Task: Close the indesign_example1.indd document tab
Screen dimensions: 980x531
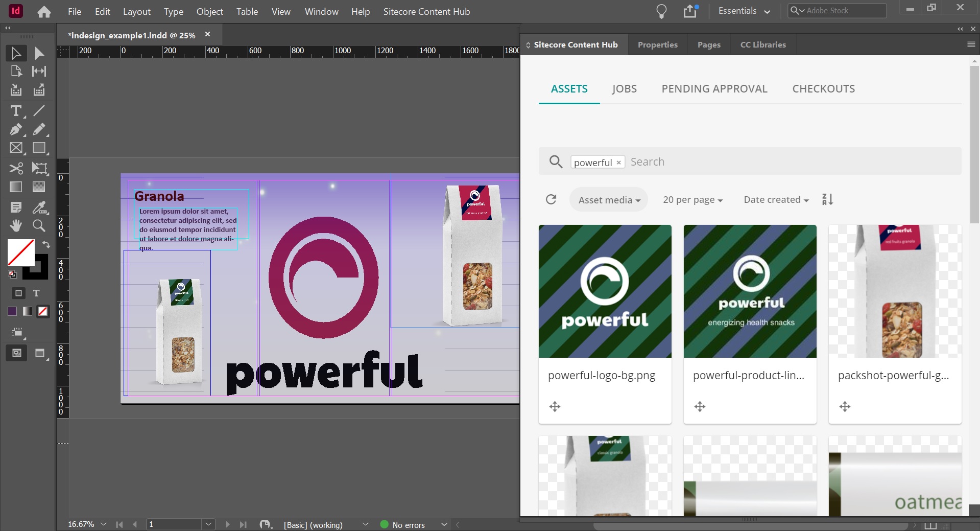Action: click(207, 34)
